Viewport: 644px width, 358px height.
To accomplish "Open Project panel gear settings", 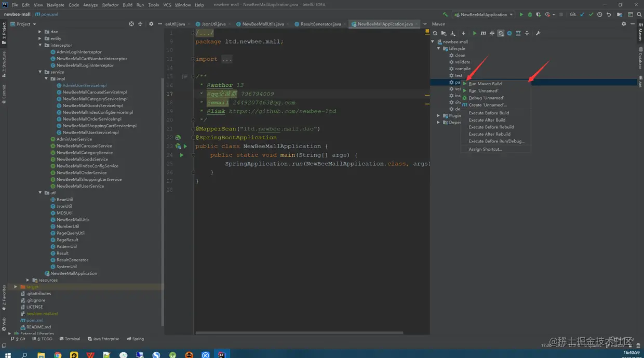I will click(151, 24).
